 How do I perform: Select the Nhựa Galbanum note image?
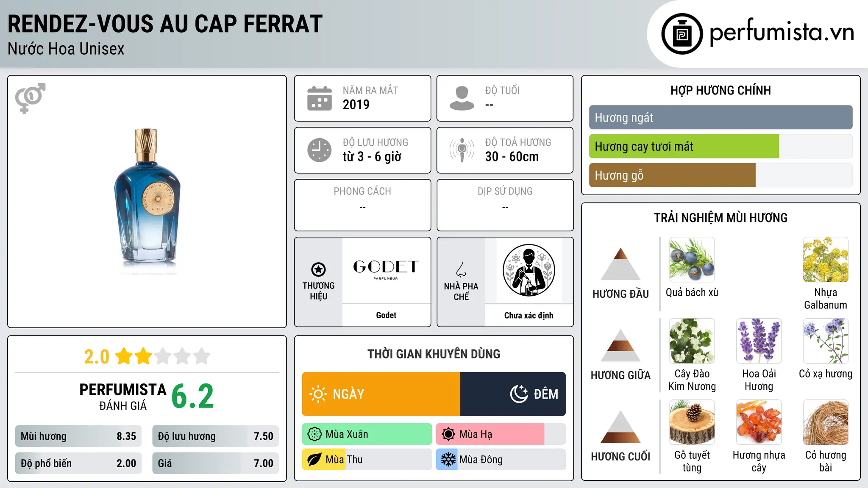pos(825,260)
